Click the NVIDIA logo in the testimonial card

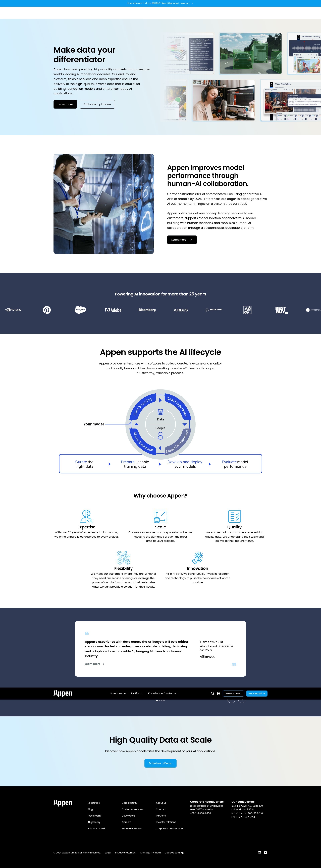(207, 657)
